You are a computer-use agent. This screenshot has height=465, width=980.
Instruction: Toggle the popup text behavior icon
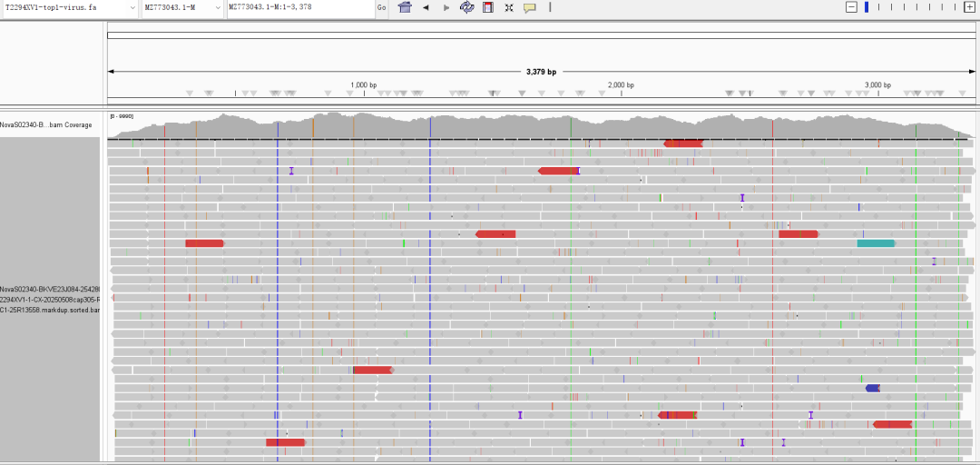tap(529, 7)
